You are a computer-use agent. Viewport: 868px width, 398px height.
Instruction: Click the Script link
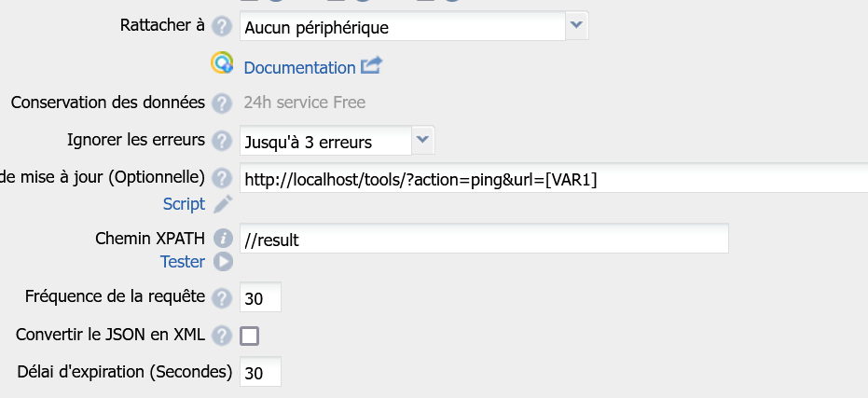tap(184, 204)
